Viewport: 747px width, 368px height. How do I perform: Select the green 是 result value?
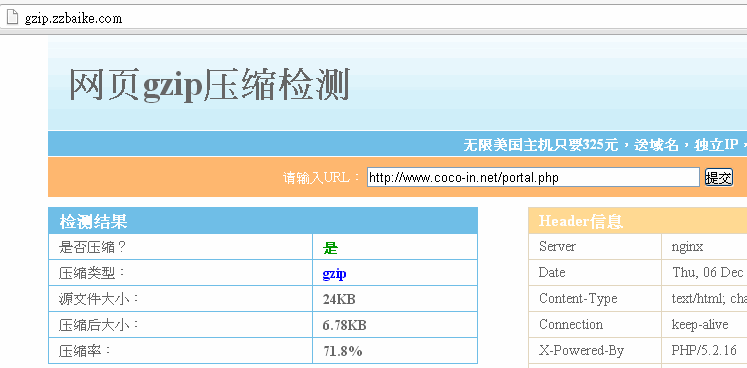coord(330,248)
